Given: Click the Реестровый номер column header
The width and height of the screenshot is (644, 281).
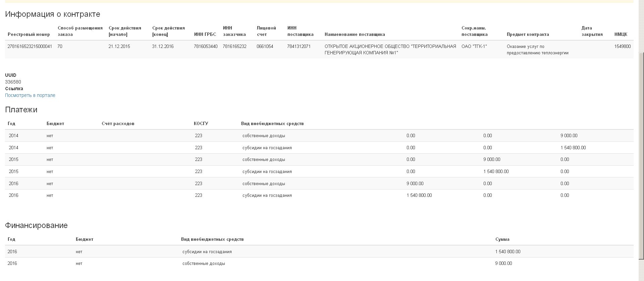Looking at the screenshot, I should [x=29, y=35].
